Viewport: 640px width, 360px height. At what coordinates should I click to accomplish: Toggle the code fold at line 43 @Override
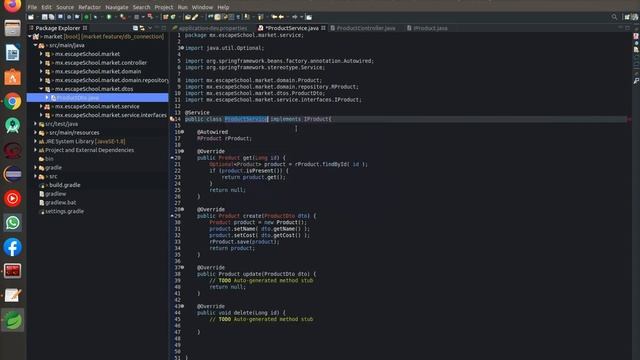[x=182, y=306]
